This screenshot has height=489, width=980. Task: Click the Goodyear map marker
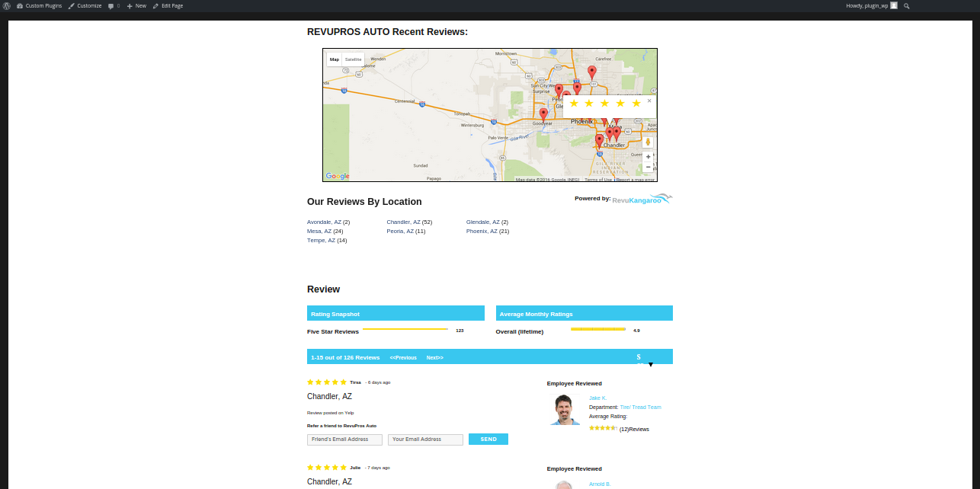pyautogui.click(x=543, y=114)
